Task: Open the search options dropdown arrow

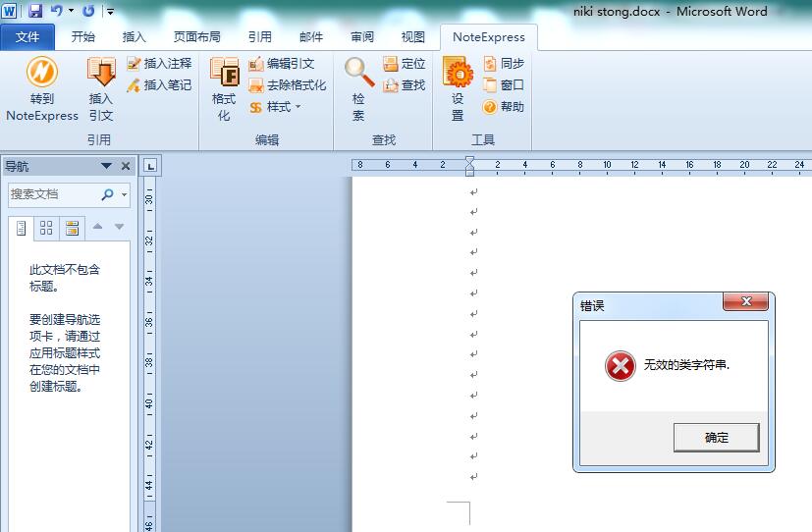Action: click(125, 195)
